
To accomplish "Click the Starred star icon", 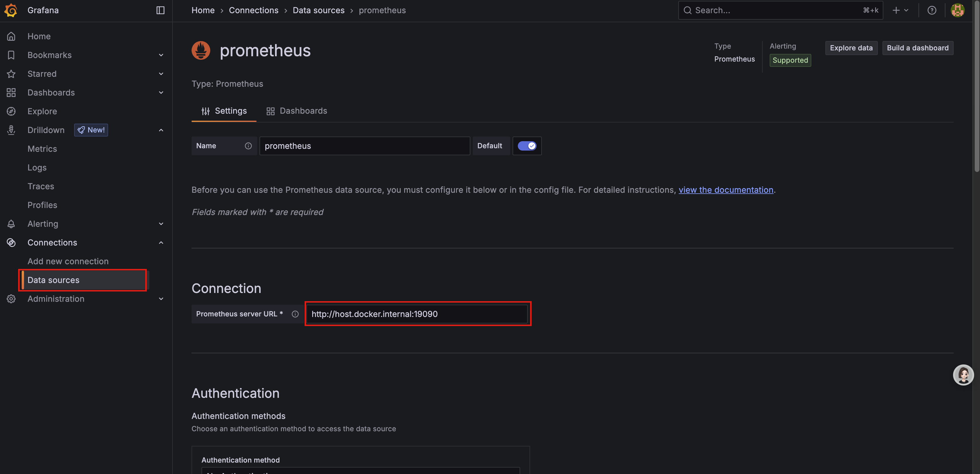I will pos(11,74).
